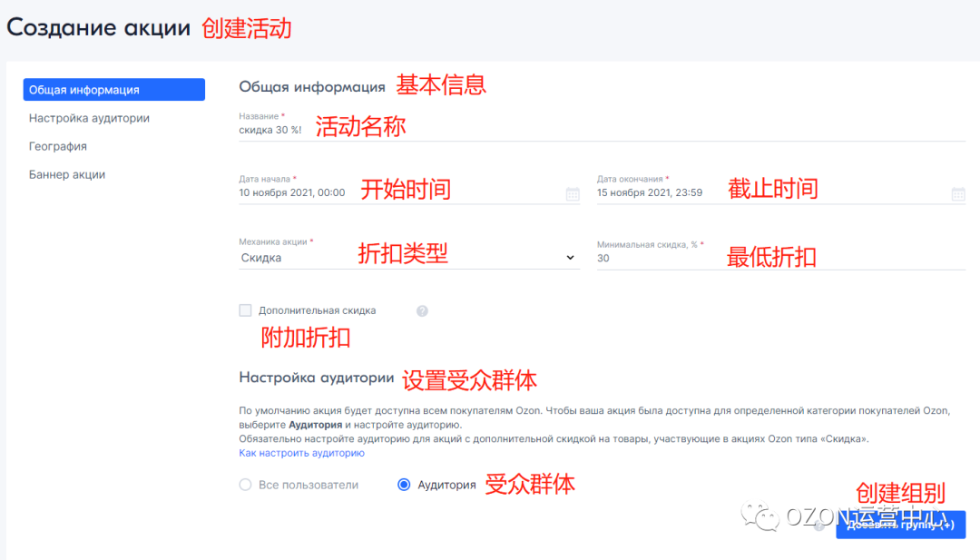Select the Аудитория radio button
The height and width of the screenshot is (560, 980).
coord(403,485)
